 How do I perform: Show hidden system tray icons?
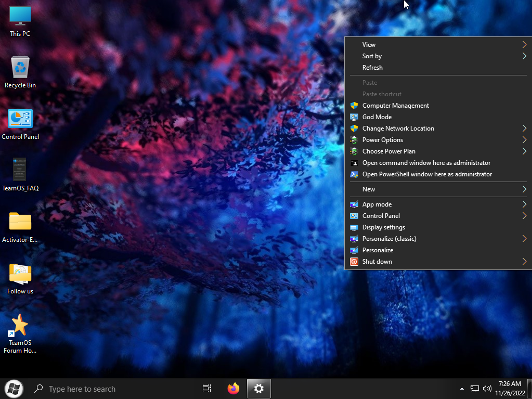click(x=462, y=389)
